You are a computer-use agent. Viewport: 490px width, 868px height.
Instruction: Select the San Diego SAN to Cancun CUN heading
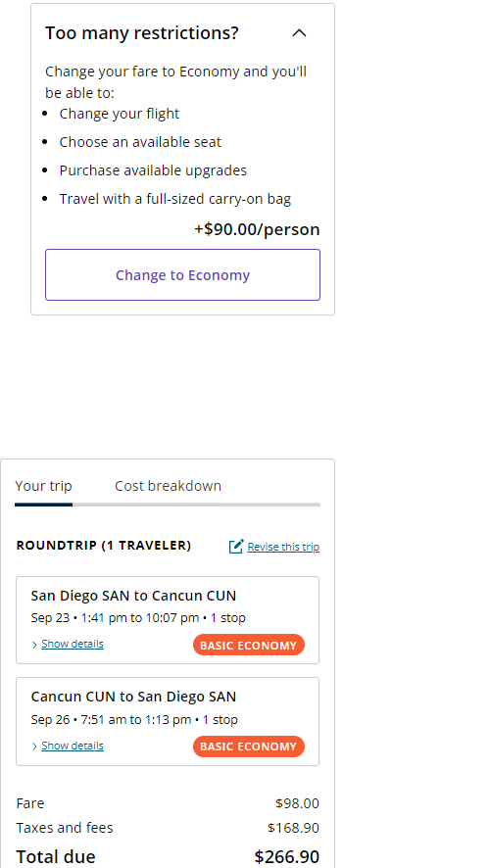coord(133,596)
